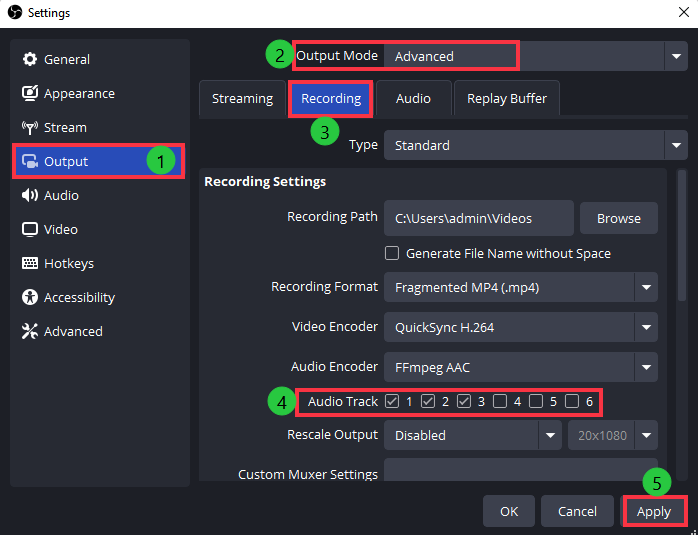Open the Video Encoder dropdown
The image size is (698, 535).
521,327
